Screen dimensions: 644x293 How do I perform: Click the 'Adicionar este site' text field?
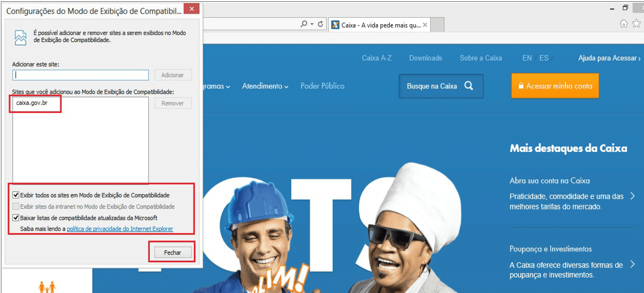(80, 75)
